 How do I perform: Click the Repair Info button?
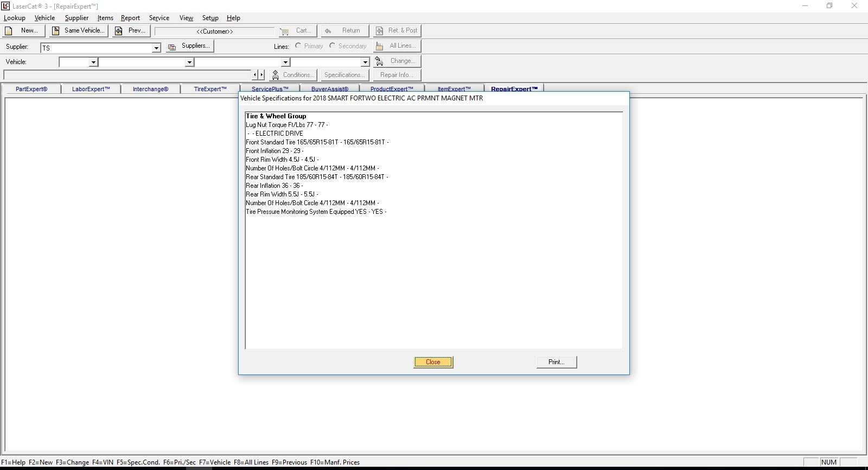(x=397, y=75)
